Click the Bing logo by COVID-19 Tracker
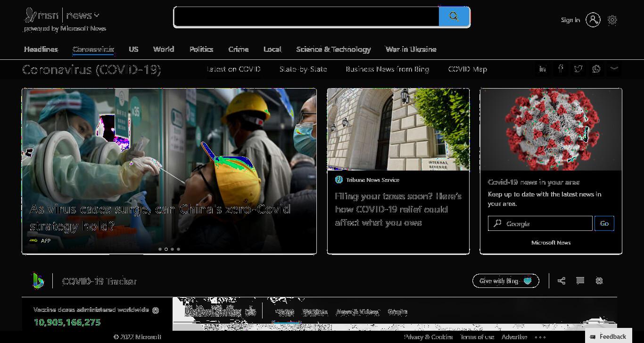 pyautogui.click(x=38, y=281)
